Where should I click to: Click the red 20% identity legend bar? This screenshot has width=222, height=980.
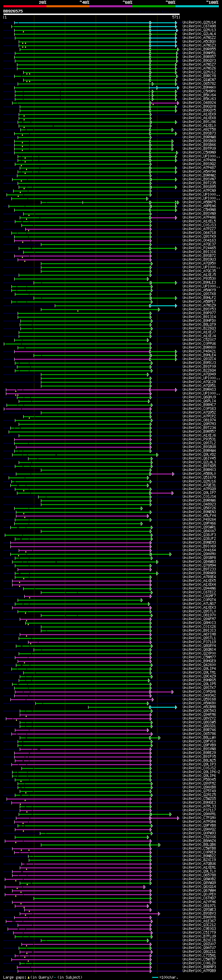point(25,6)
